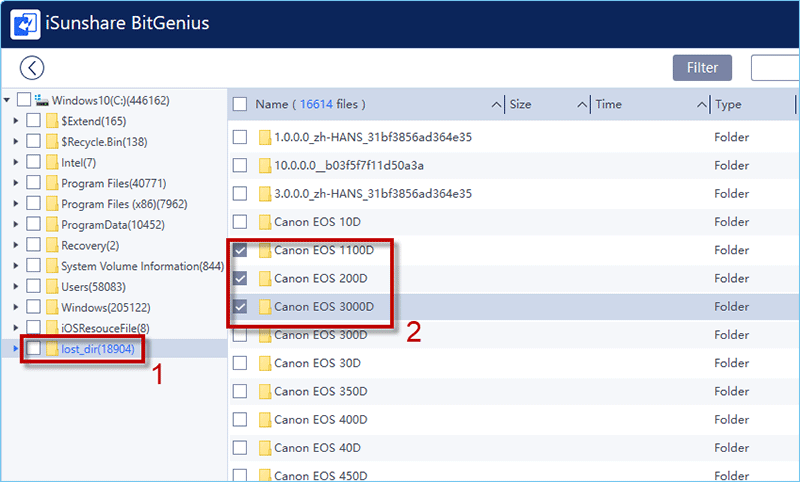800x482 pixels.
Task: Click the Canon EOS 10D folder icon
Action: (x=265, y=222)
